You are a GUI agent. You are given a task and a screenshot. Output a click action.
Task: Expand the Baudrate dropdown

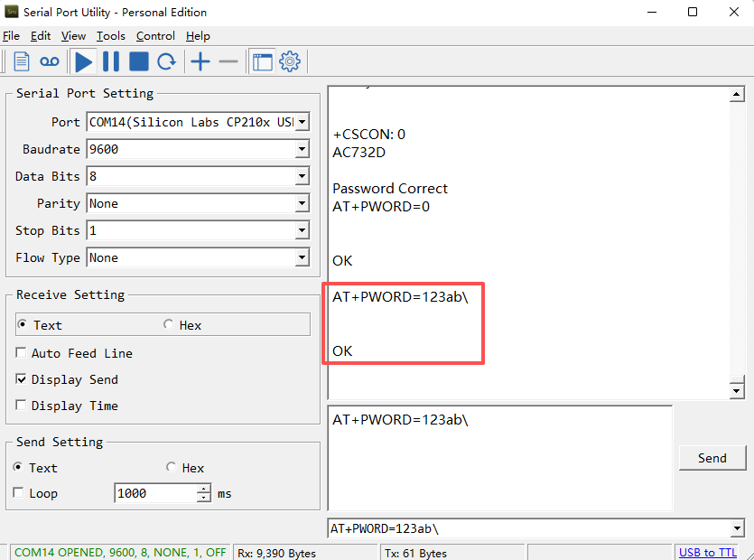(x=302, y=149)
